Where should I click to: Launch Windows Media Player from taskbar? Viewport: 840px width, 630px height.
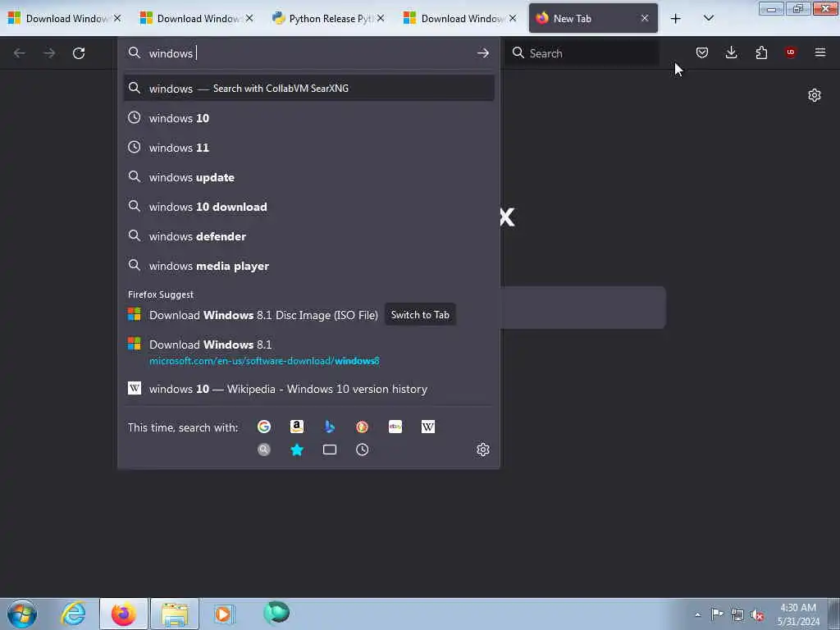[225, 614]
